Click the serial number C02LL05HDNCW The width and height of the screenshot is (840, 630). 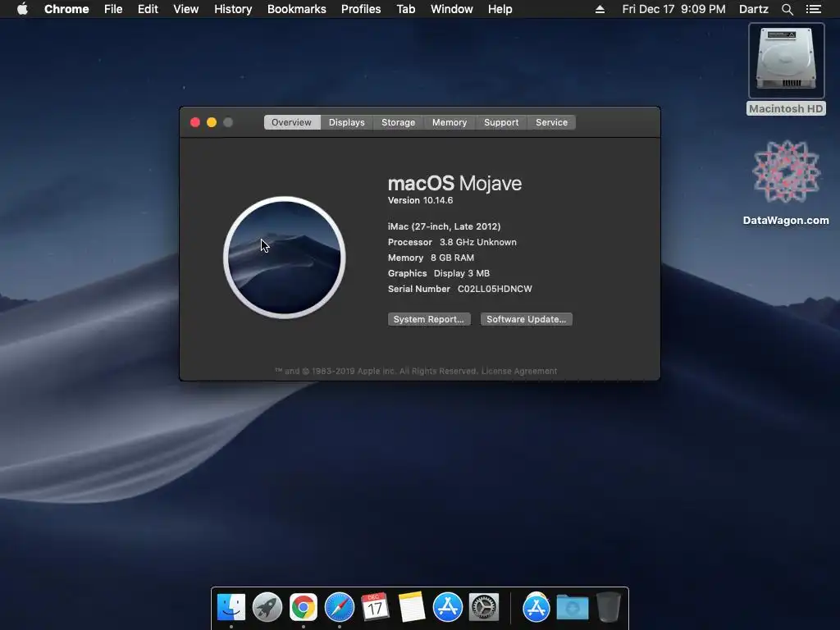(495, 289)
